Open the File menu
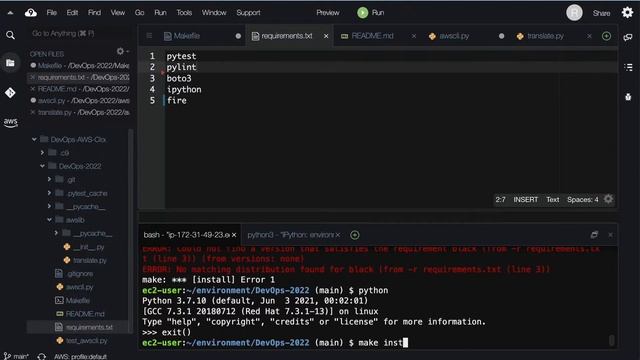Viewport: 640px width, 360px height. 51,13
